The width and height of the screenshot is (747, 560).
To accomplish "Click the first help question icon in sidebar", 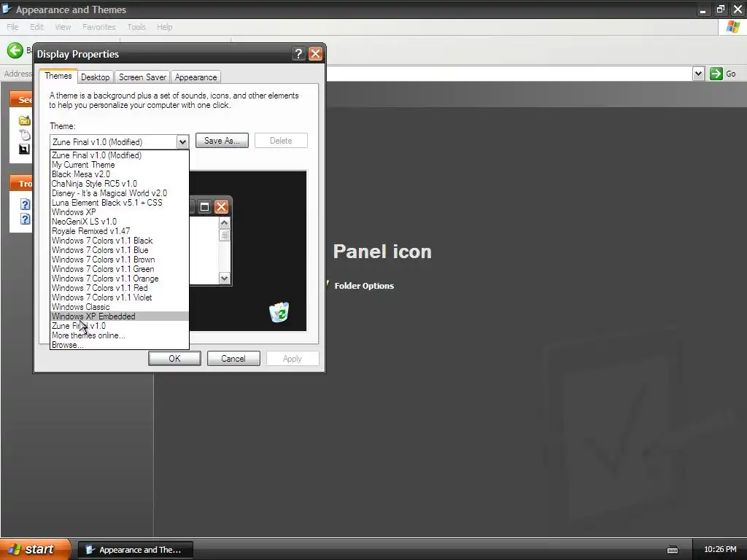I will pyautogui.click(x=26, y=205).
